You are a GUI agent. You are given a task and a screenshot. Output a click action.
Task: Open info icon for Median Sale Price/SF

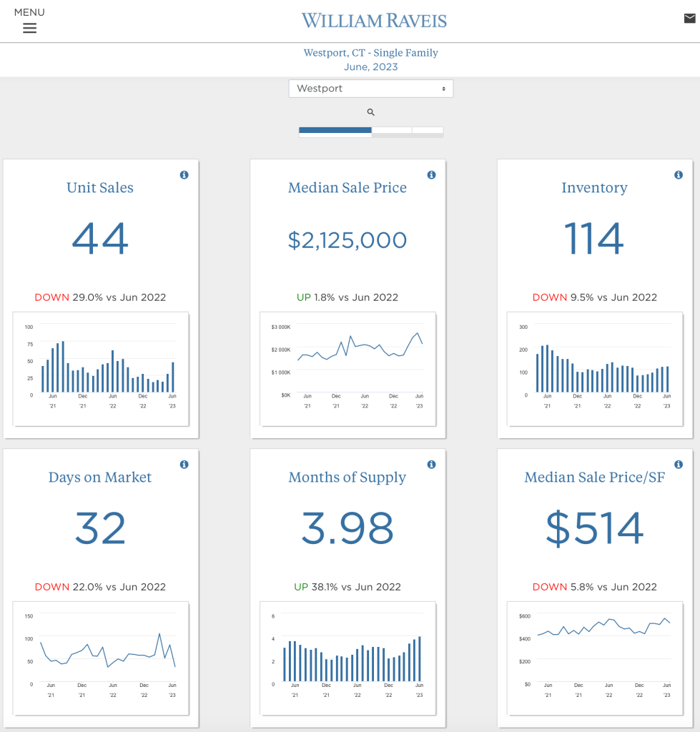point(679,465)
